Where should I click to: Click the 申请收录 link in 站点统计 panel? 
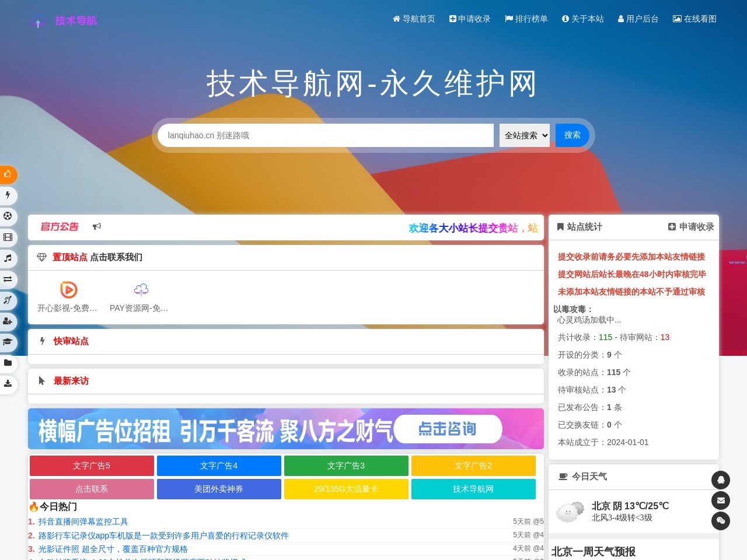pyautogui.click(x=691, y=227)
